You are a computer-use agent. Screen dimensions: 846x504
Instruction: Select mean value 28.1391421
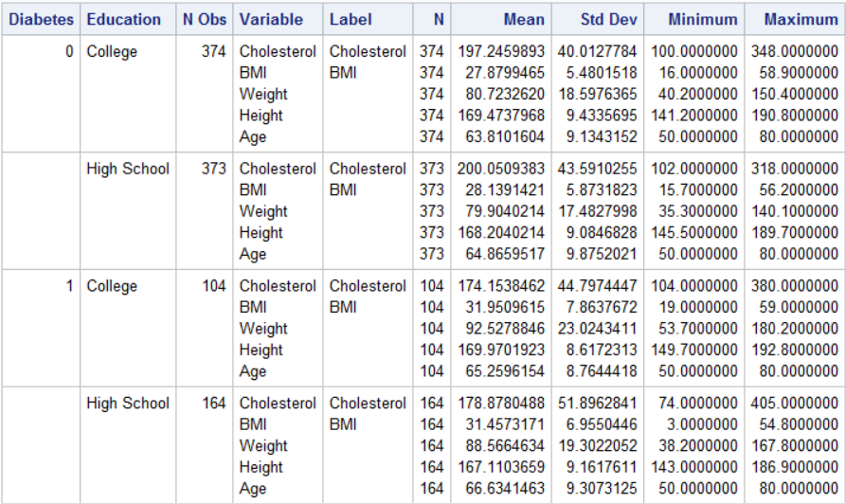tap(505, 189)
